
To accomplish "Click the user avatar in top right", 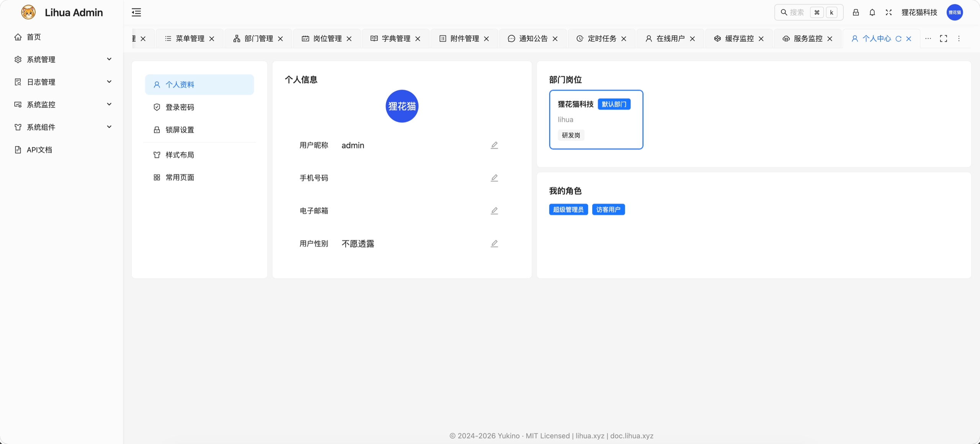I will click(x=954, y=12).
